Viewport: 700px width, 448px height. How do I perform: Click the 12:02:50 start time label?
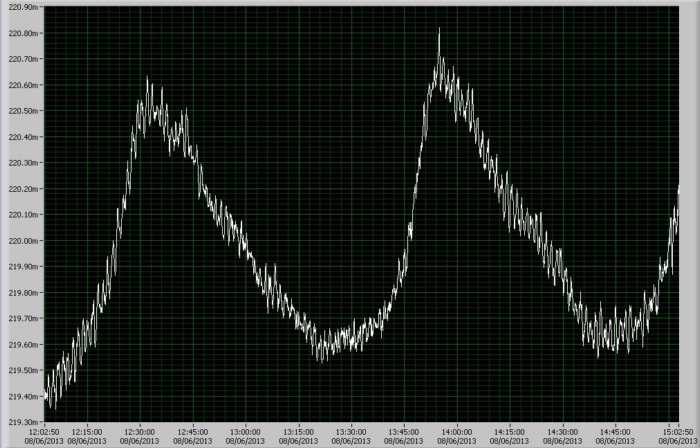click(x=44, y=432)
